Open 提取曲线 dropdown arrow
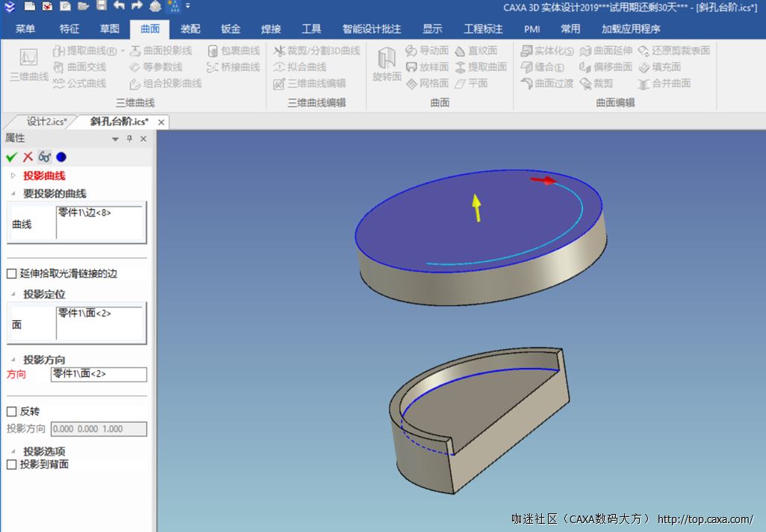The image size is (766, 532). coord(122,51)
